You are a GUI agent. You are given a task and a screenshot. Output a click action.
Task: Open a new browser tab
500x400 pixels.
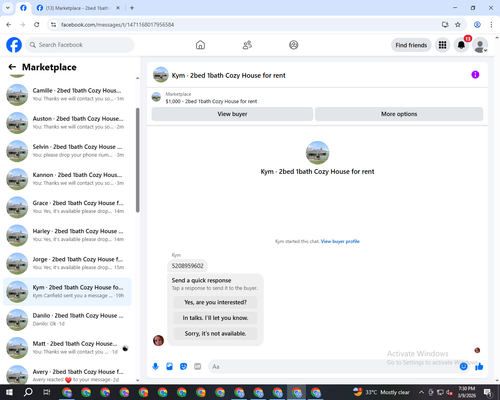click(132, 8)
